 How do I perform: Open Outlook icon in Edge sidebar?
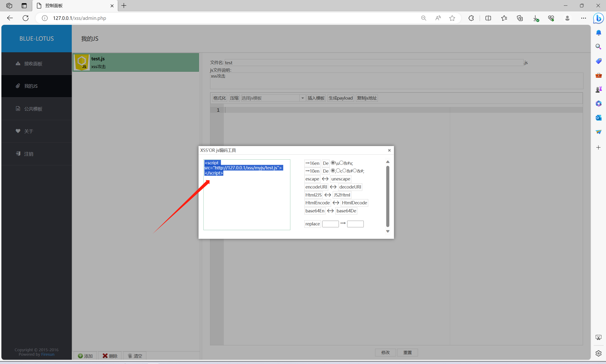coord(598,118)
